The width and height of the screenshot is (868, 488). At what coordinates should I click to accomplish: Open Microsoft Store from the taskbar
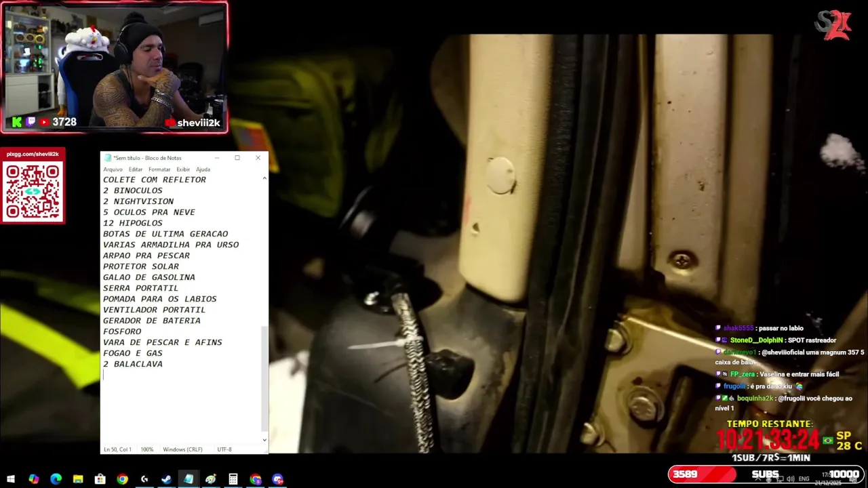click(100, 479)
